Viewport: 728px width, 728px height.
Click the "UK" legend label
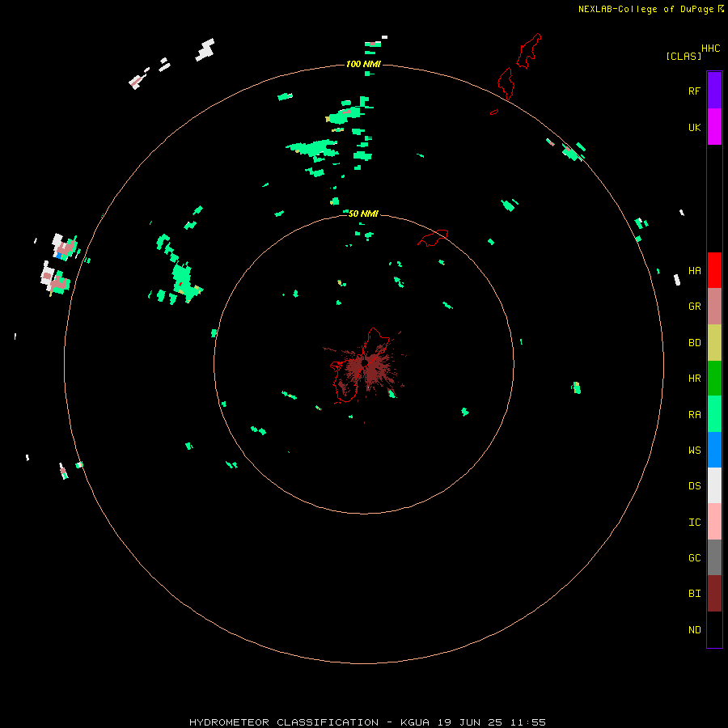(694, 127)
